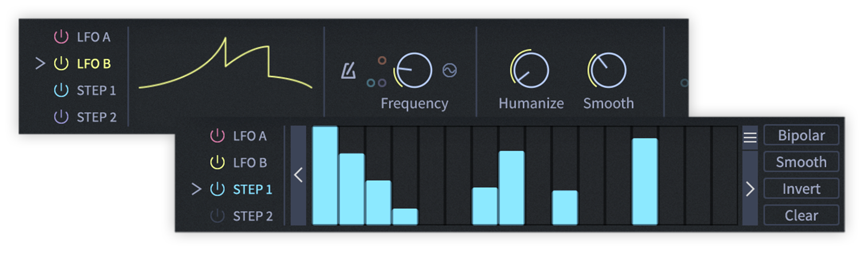Click the Clear button

(801, 216)
